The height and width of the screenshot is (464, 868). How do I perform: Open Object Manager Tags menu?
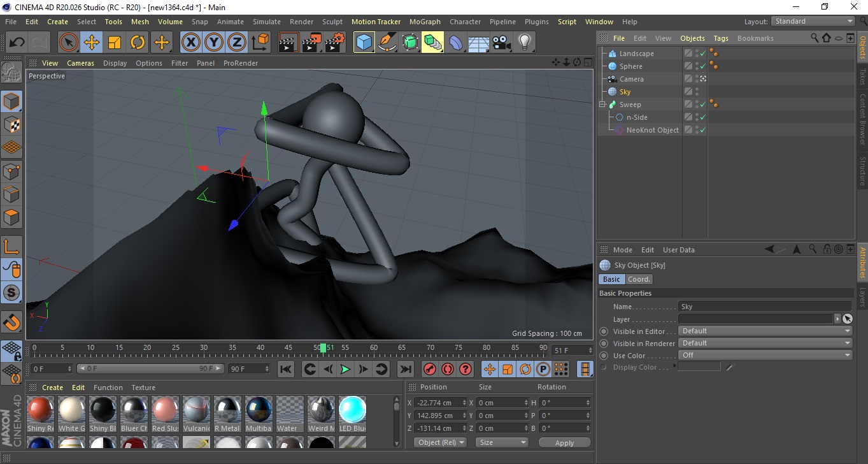point(721,38)
